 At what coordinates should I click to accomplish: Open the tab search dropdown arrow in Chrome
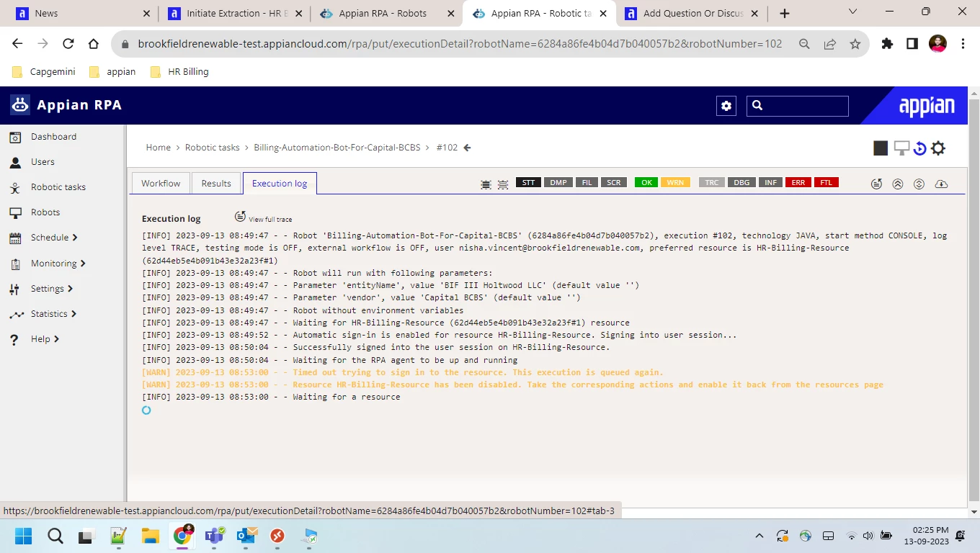pos(853,12)
